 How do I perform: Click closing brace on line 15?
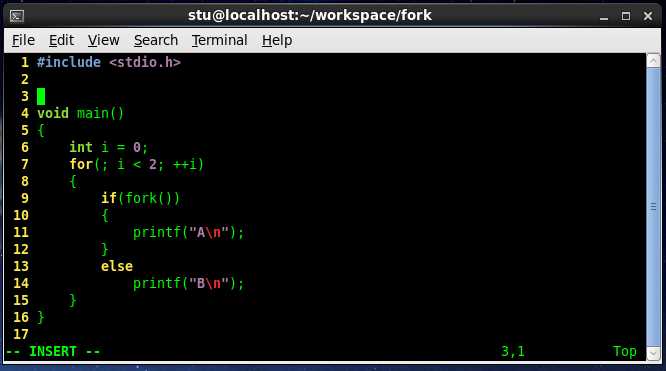coord(73,300)
